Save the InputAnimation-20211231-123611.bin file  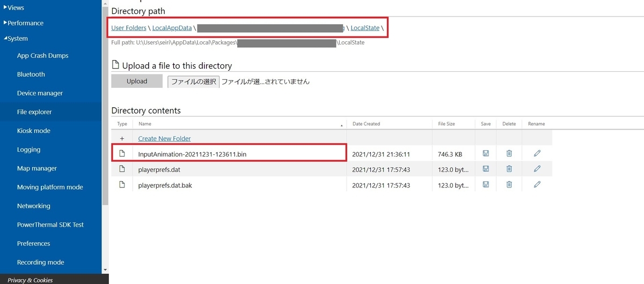[486, 153]
